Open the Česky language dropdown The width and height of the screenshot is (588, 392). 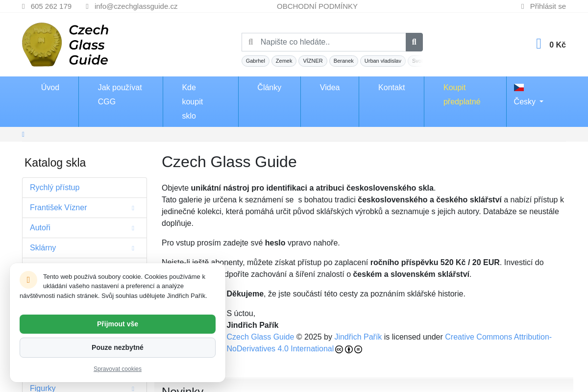pos(528,102)
